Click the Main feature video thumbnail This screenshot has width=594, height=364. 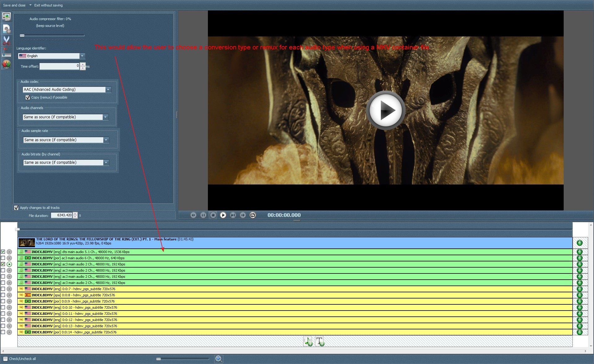pyautogui.click(x=27, y=243)
